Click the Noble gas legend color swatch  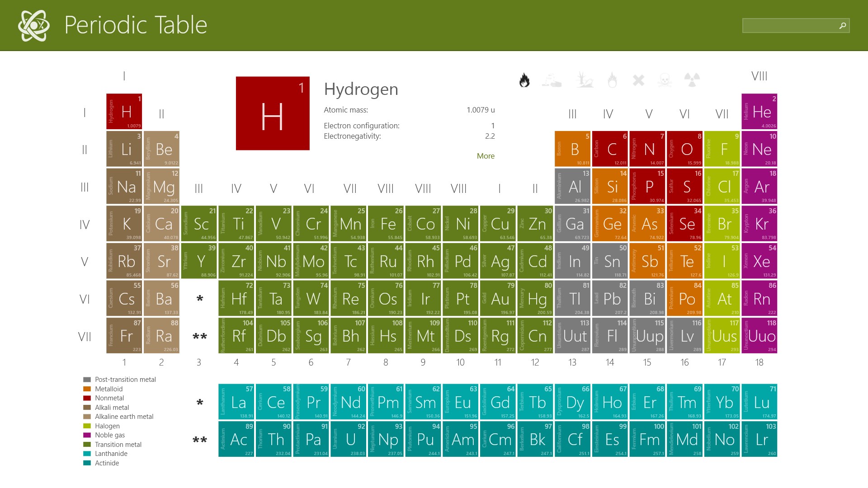click(x=87, y=435)
